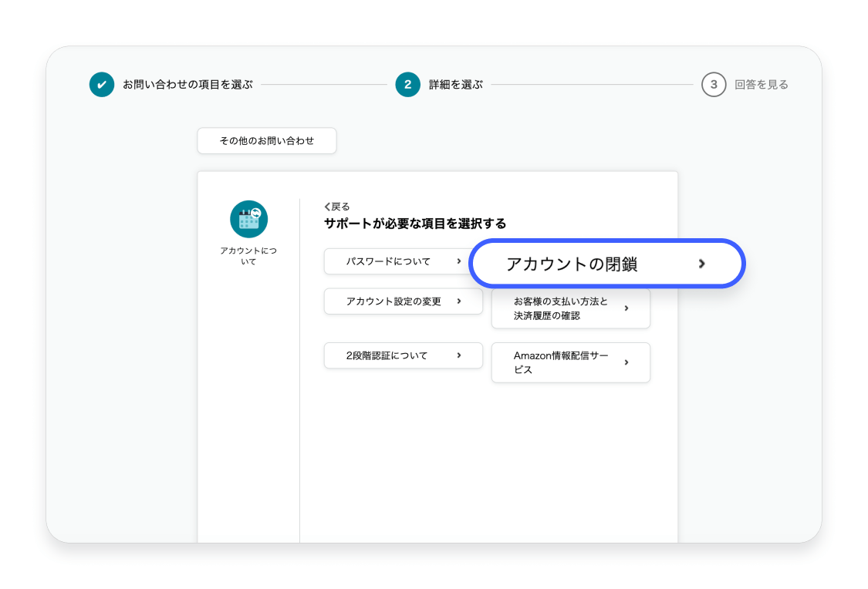
Task: Go back using the 戻る link
Action: (337, 207)
